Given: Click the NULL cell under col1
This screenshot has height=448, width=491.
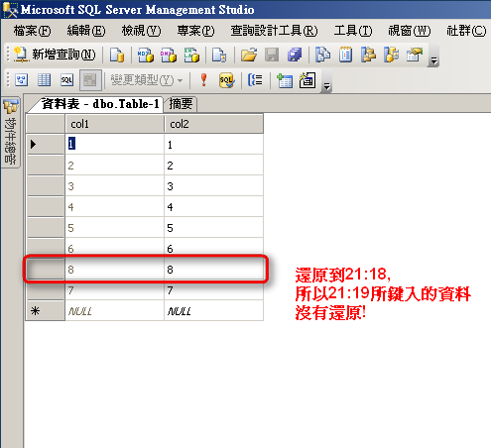Looking at the screenshot, I should pyautogui.click(x=114, y=311).
